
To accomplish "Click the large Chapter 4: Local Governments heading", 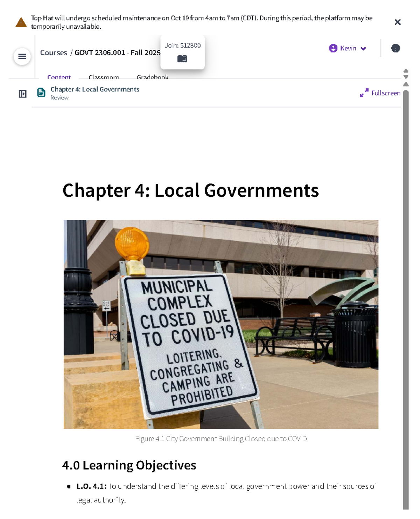I will pyautogui.click(x=191, y=190).
